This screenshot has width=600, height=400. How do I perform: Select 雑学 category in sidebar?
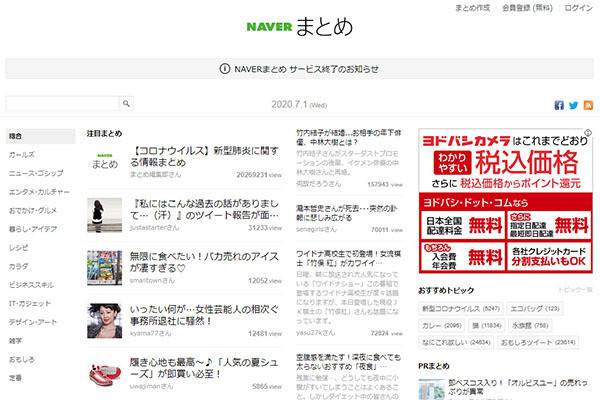(15, 341)
